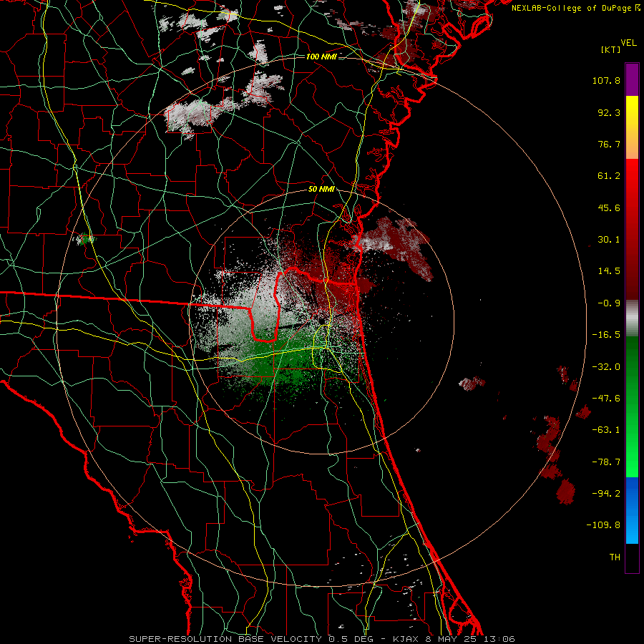Viewport: 644px width, 644px height.
Task: Click the 92.3 scale value
Action: [609, 112]
